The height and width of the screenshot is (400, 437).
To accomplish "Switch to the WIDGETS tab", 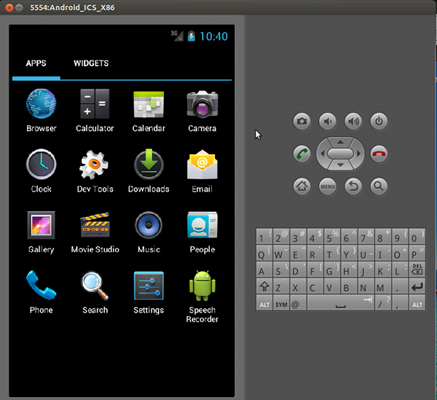I will 91,63.
